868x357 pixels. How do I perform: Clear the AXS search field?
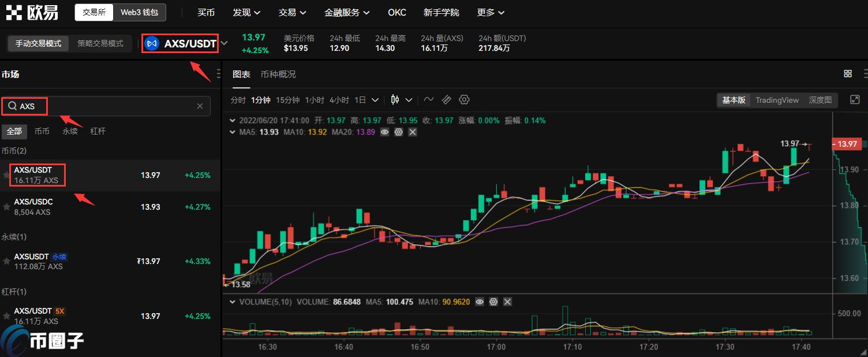(200, 106)
